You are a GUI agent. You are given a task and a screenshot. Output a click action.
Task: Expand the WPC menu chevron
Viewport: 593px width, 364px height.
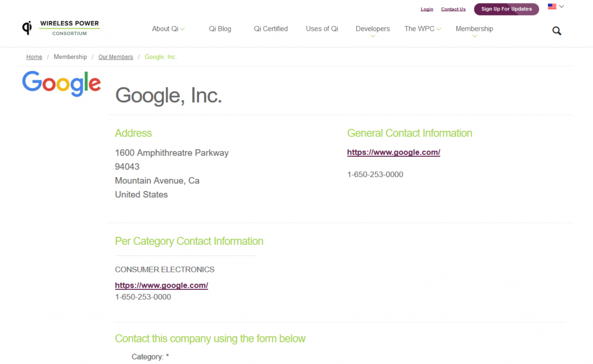coord(439,29)
